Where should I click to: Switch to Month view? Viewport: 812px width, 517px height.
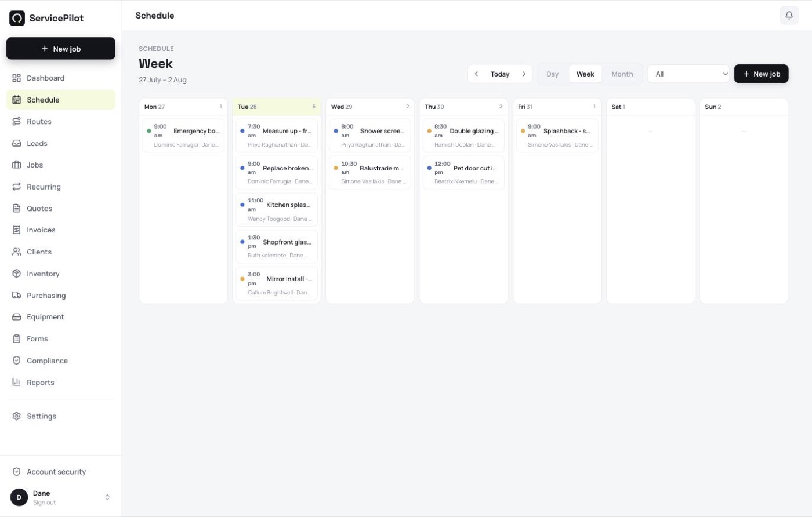pyautogui.click(x=622, y=74)
